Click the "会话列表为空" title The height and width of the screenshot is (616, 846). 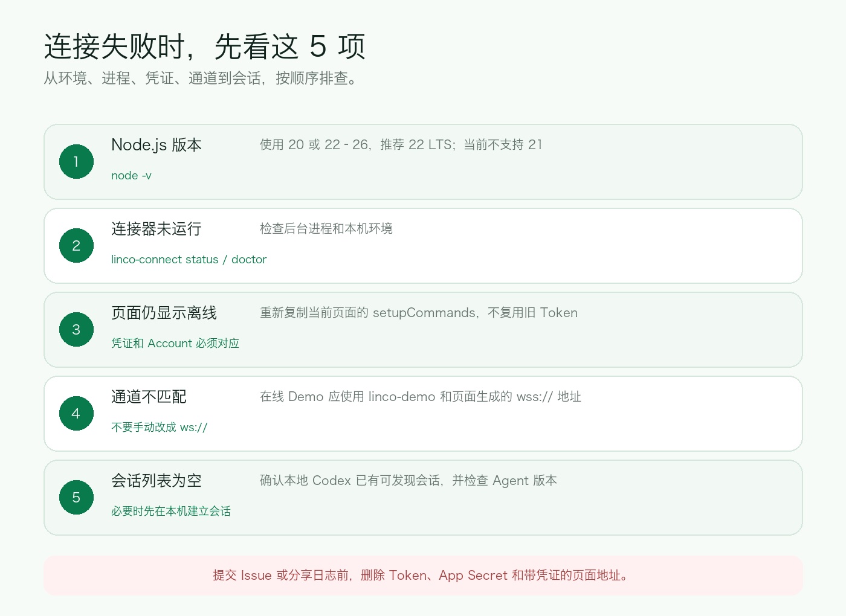coord(157,481)
